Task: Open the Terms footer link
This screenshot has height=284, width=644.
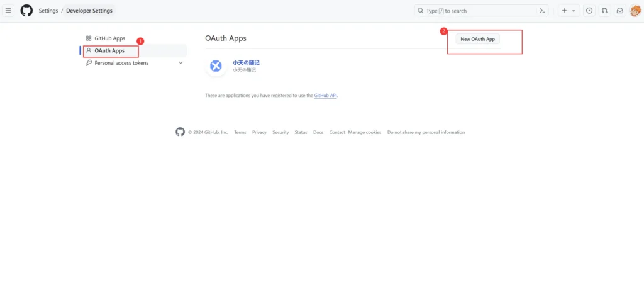Action: (x=240, y=132)
